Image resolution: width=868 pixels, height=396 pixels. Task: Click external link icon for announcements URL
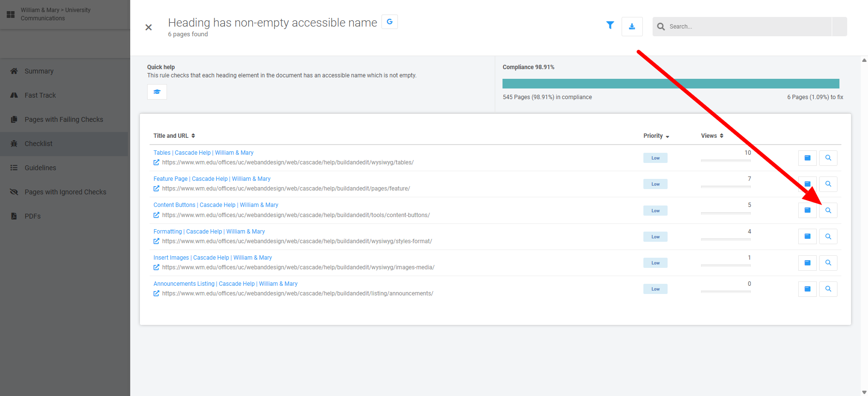156,293
